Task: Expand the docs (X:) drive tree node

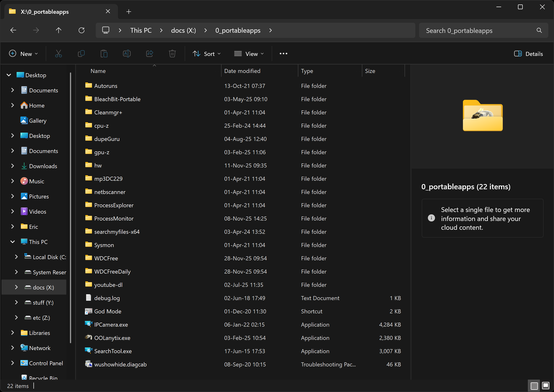Action: (16, 287)
